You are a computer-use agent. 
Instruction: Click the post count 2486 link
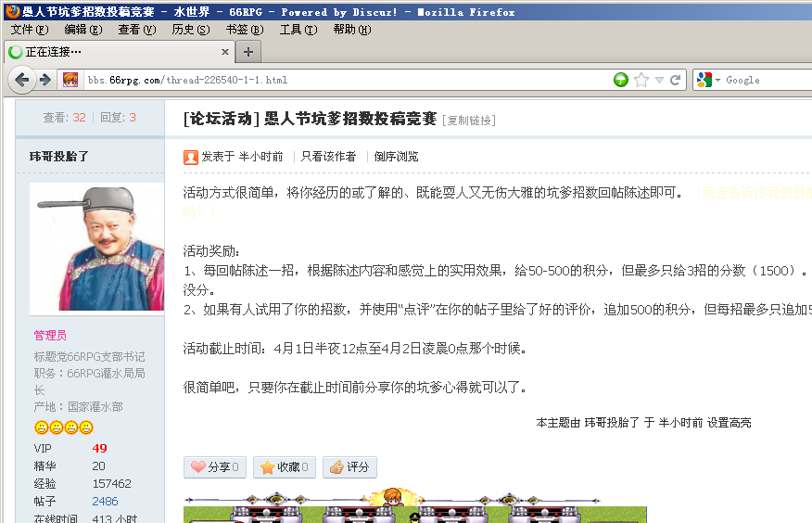click(105, 502)
